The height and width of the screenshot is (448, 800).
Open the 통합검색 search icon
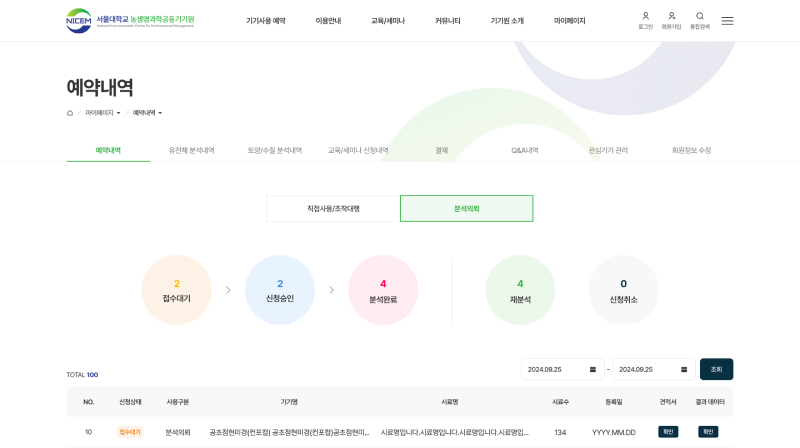coord(700,17)
